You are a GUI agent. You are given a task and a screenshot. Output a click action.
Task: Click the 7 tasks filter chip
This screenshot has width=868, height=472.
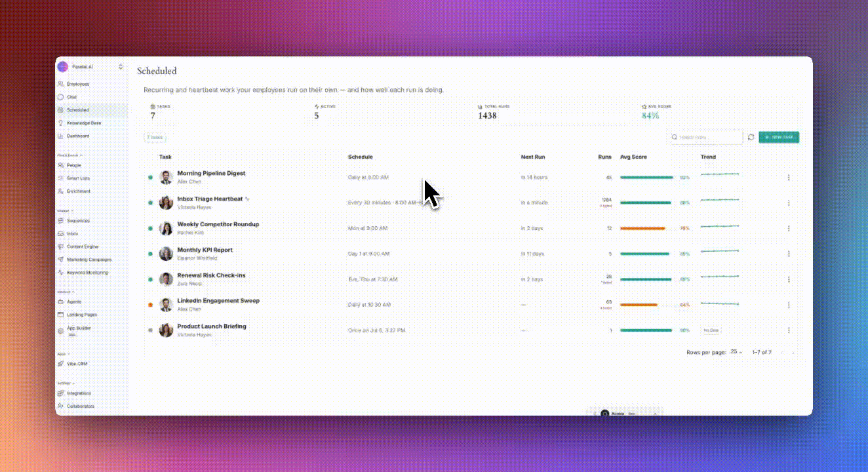coord(155,138)
